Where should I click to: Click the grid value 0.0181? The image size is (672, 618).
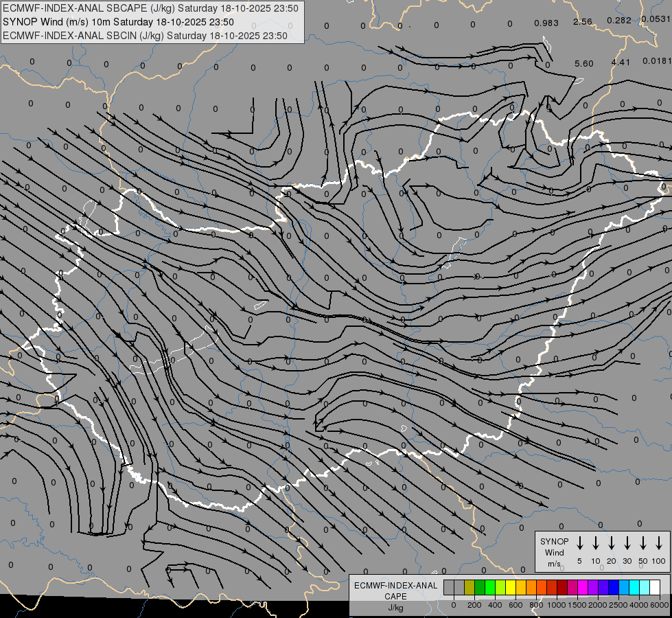point(657,61)
